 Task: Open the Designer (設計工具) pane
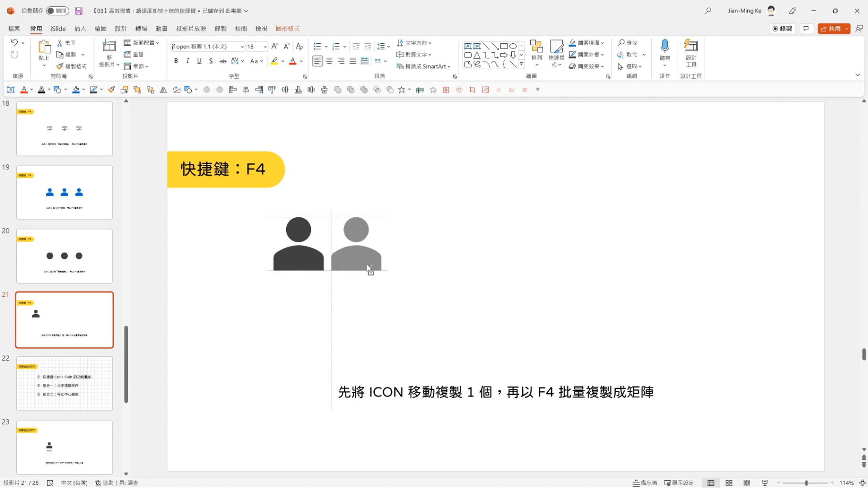pyautogui.click(x=691, y=53)
